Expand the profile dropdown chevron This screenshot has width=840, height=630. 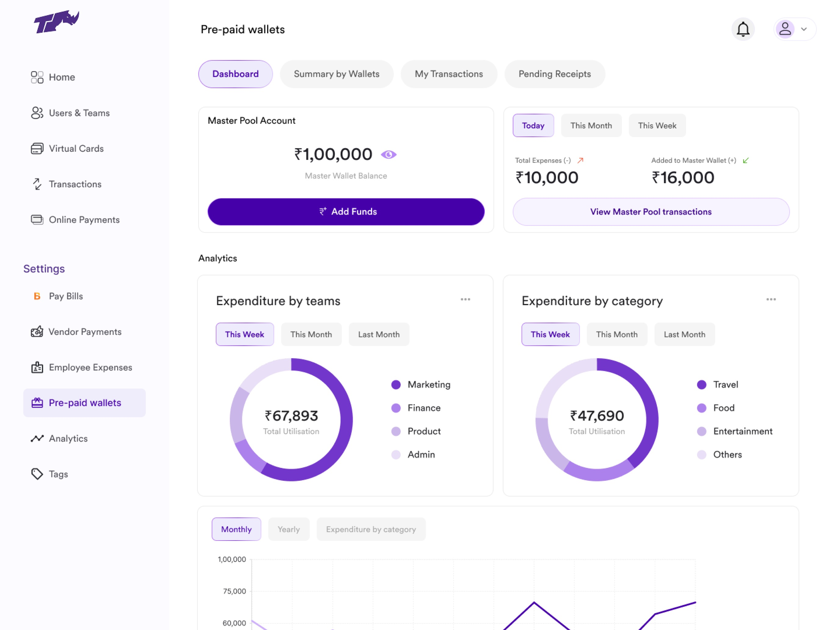tap(804, 29)
